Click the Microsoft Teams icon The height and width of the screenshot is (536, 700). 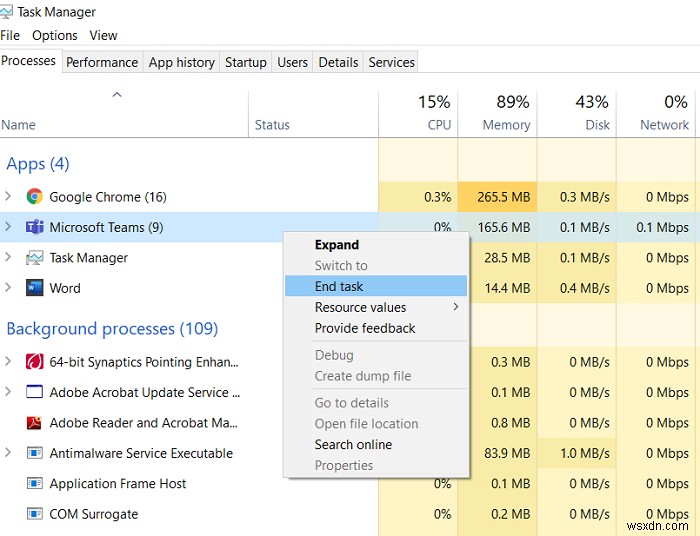pos(35,227)
